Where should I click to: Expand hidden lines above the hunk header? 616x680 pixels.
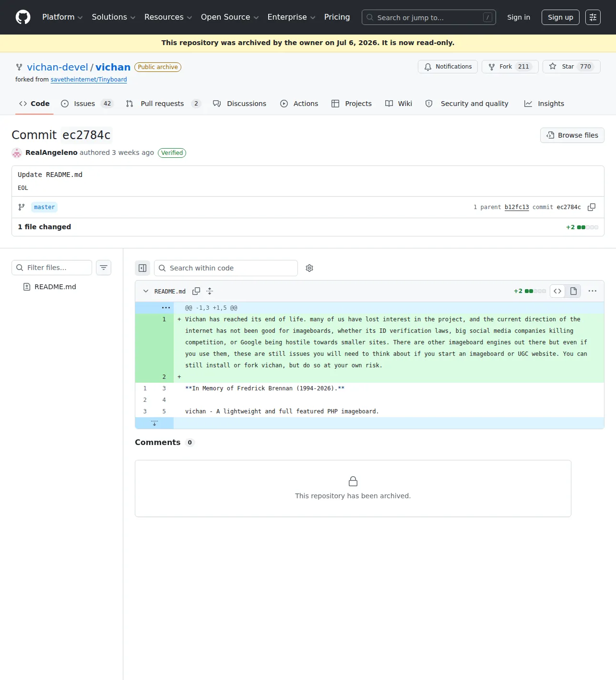pos(166,308)
